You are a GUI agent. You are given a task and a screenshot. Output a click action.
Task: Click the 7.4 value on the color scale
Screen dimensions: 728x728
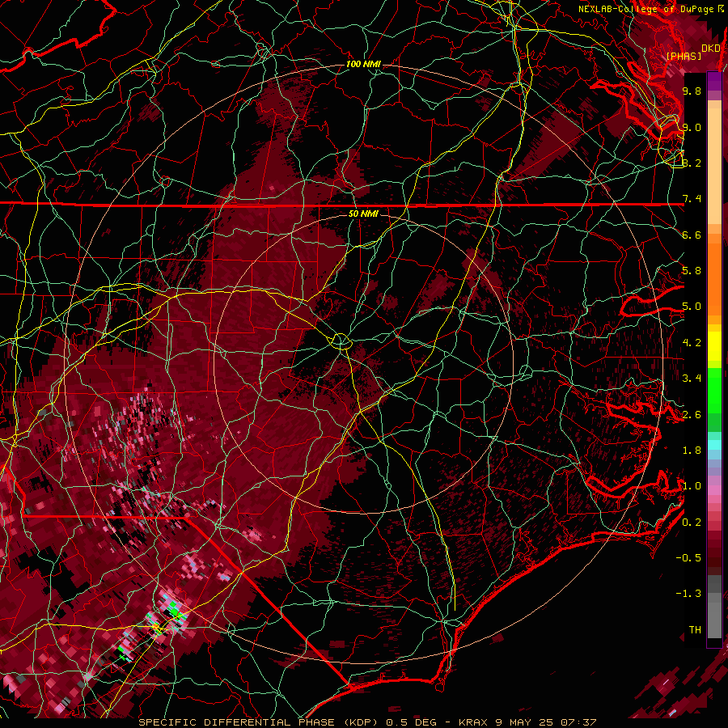[692, 199]
